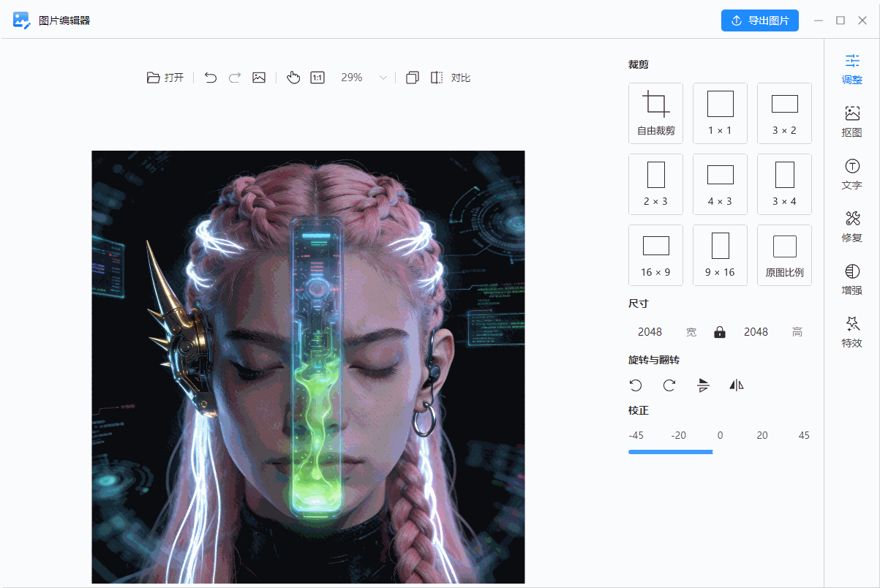Click the replace image icon in the toolbar
This screenshot has height=588, width=880.
(259, 77)
